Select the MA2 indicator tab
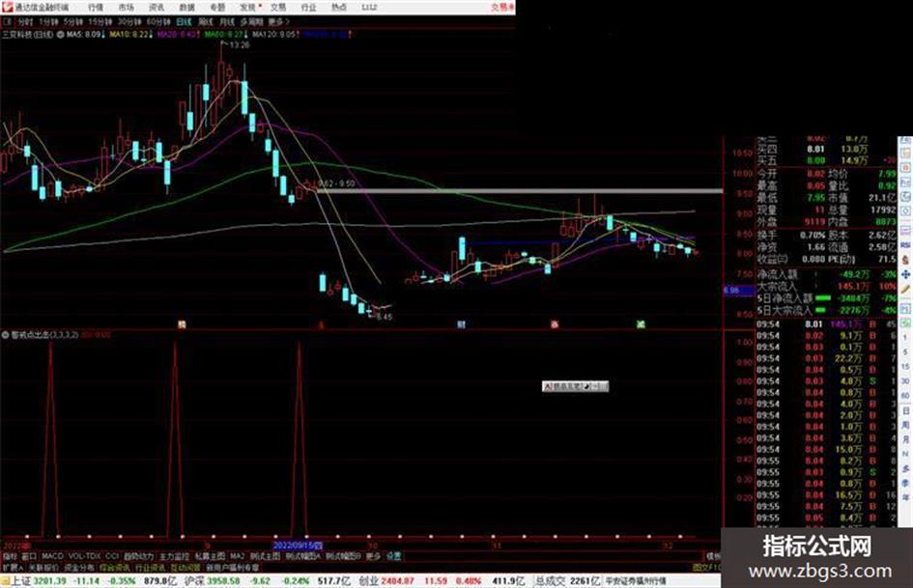 click(237, 556)
